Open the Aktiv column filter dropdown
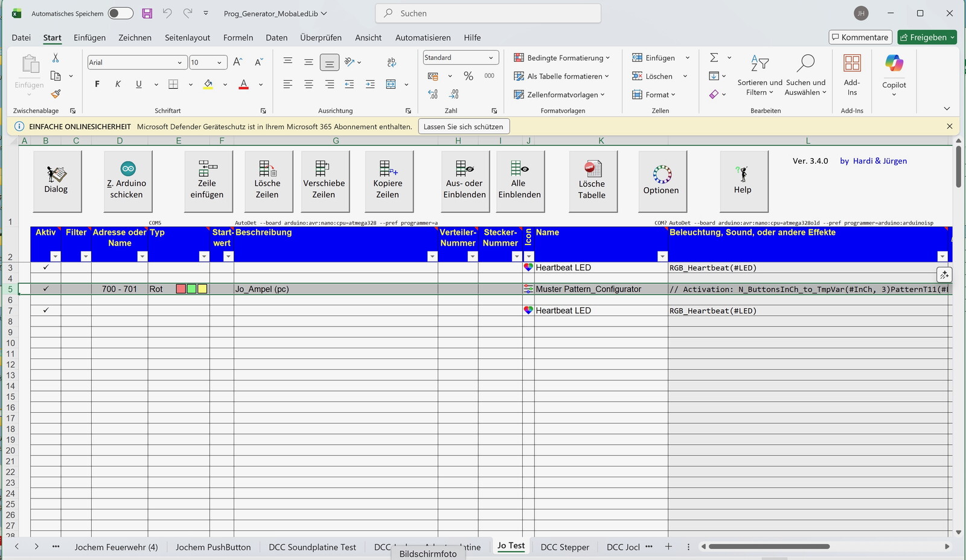 [55, 256]
